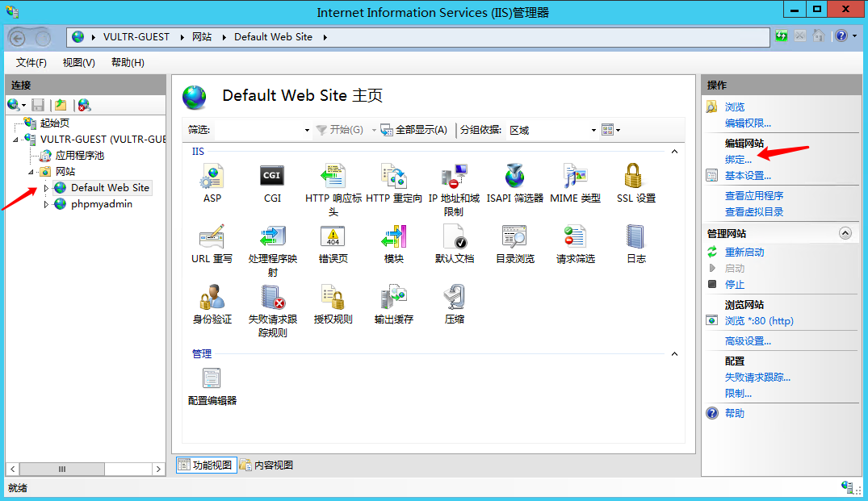Switch to 功能视图 tab

coord(207,465)
